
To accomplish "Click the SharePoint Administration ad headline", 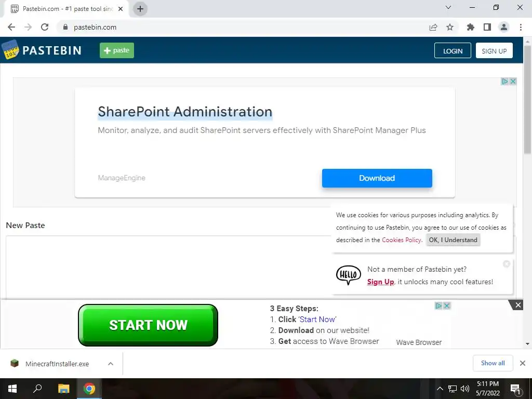I will (x=185, y=112).
